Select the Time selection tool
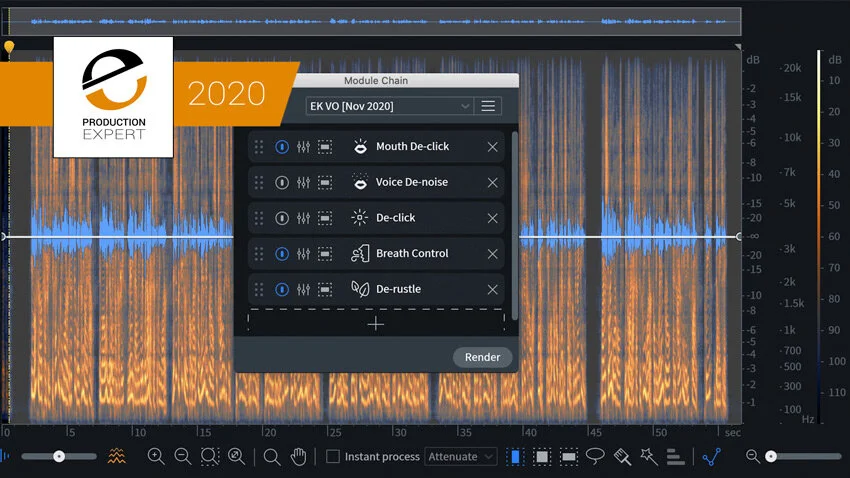The image size is (850, 478). point(516,457)
